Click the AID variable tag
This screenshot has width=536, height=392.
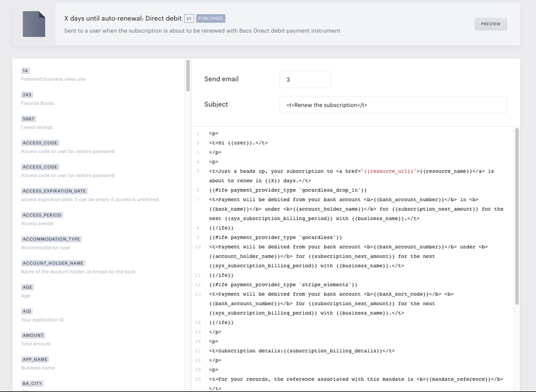(x=27, y=311)
